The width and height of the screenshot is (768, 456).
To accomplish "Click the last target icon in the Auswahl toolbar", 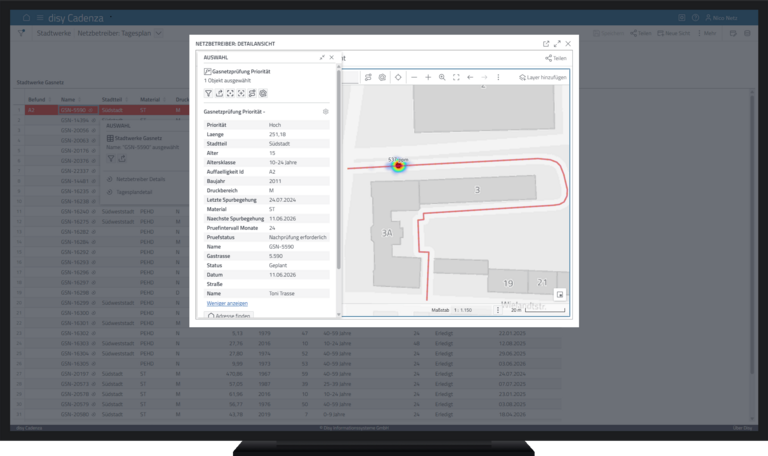I will tap(263, 93).
